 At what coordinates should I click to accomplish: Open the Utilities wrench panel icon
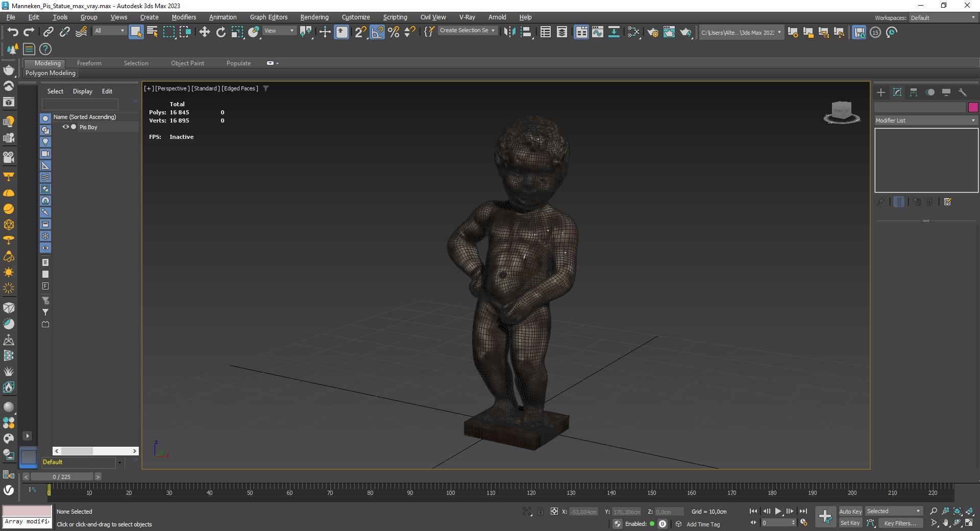click(x=963, y=92)
